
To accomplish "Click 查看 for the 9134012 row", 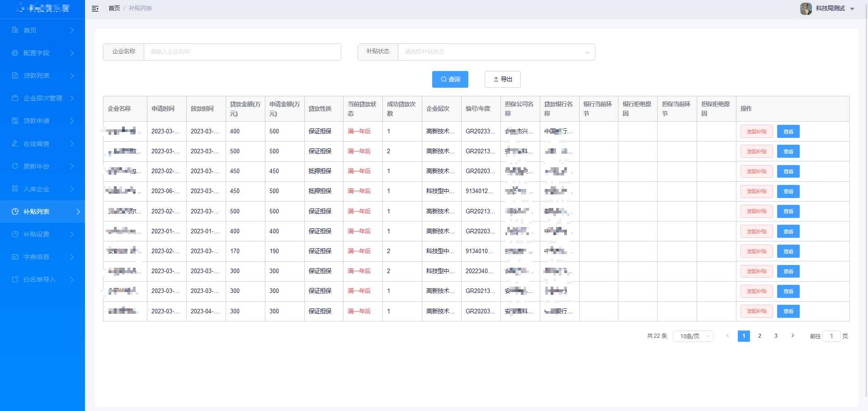I will coord(788,191).
